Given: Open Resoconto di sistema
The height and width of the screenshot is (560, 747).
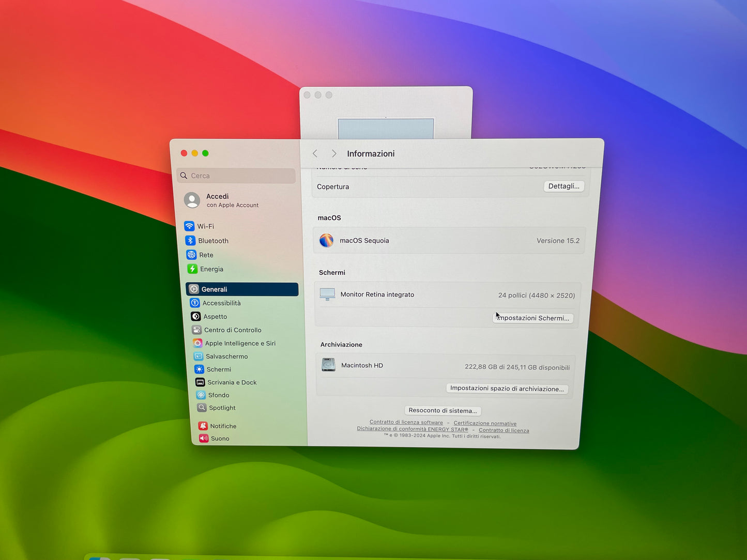Looking at the screenshot, I should click(x=443, y=411).
